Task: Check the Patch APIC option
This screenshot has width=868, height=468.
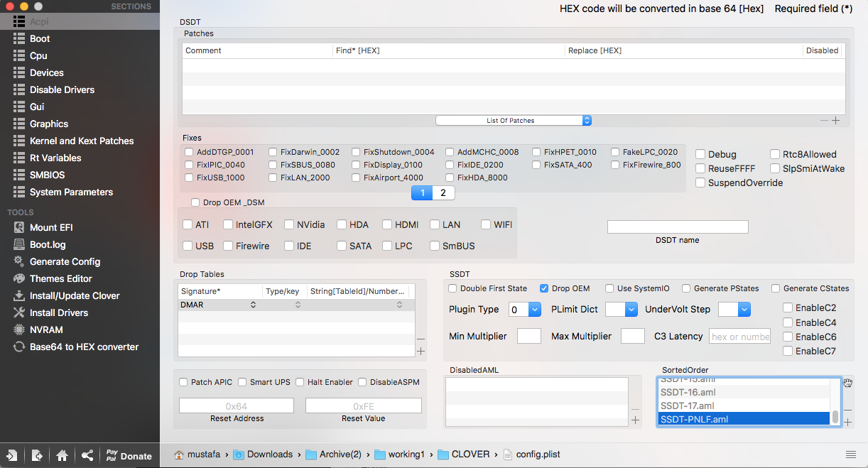Action: coord(184,382)
